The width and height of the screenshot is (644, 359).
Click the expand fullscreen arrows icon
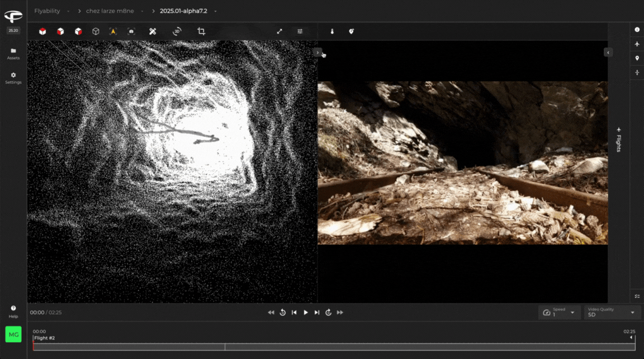280,31
